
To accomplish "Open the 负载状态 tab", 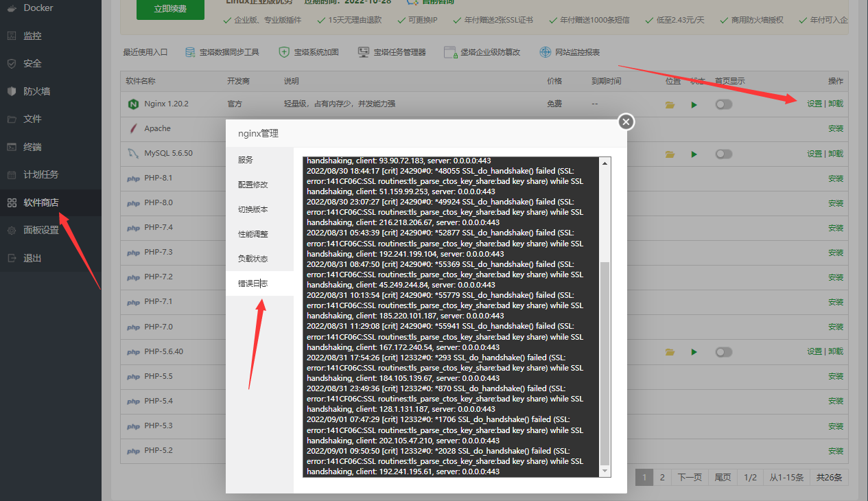I will 259,259.
